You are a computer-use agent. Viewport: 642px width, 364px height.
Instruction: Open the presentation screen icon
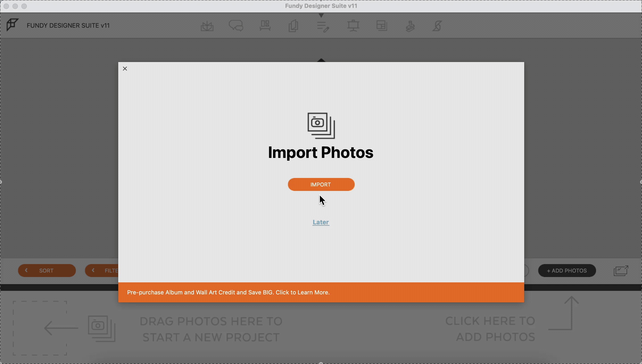[353, 26]
